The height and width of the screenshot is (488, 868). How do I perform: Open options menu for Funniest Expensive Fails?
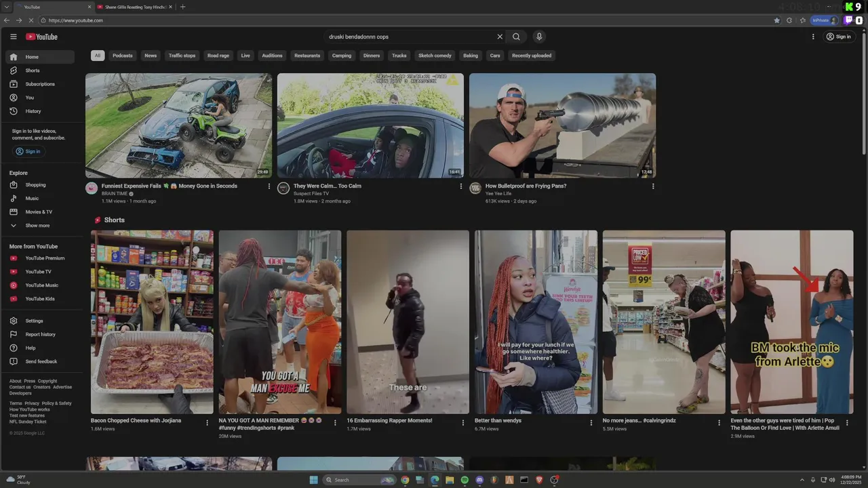pos(269,186)
